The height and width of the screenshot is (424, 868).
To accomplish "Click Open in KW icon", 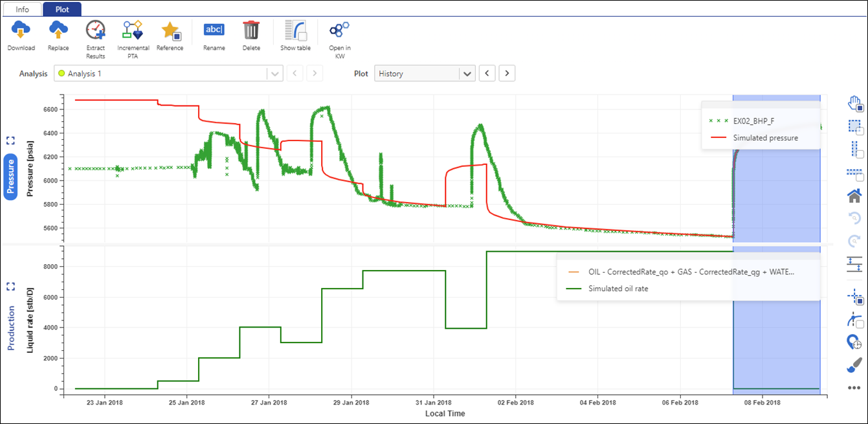I will coord(339,30).
